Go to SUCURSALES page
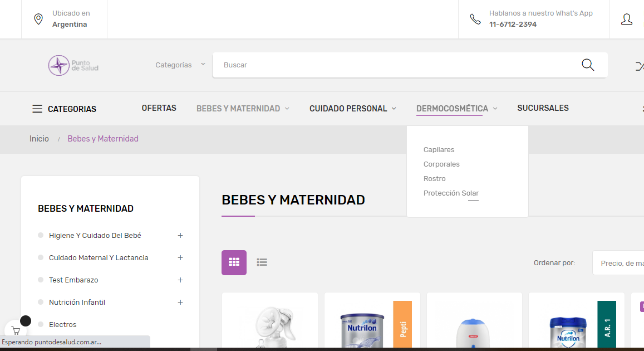Image resolution: width=644 pixels, height=351 pixels. click(543, 108)
